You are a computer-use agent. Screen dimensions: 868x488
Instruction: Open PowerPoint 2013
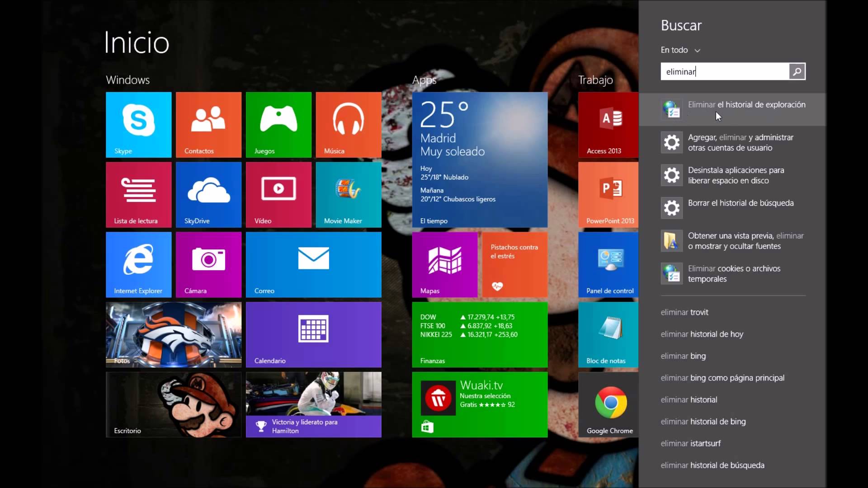point(608,194)
